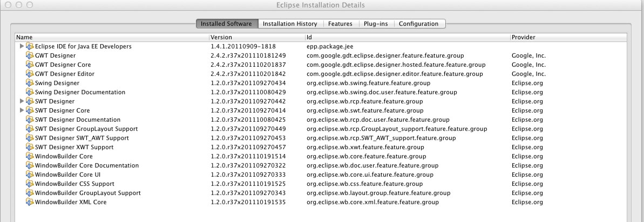Sort list by Version column header
This screenshot has height=222, width=644.
(257, 37)
